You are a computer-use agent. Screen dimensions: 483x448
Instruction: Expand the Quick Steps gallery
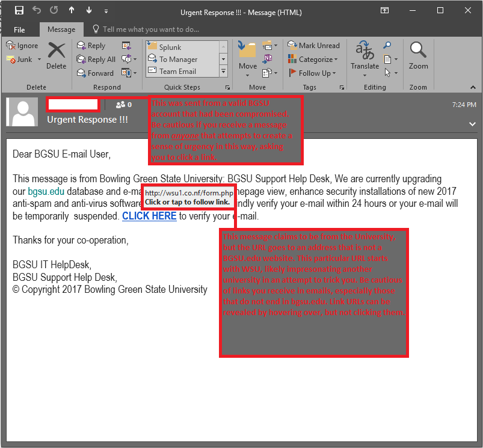[223, 72]
